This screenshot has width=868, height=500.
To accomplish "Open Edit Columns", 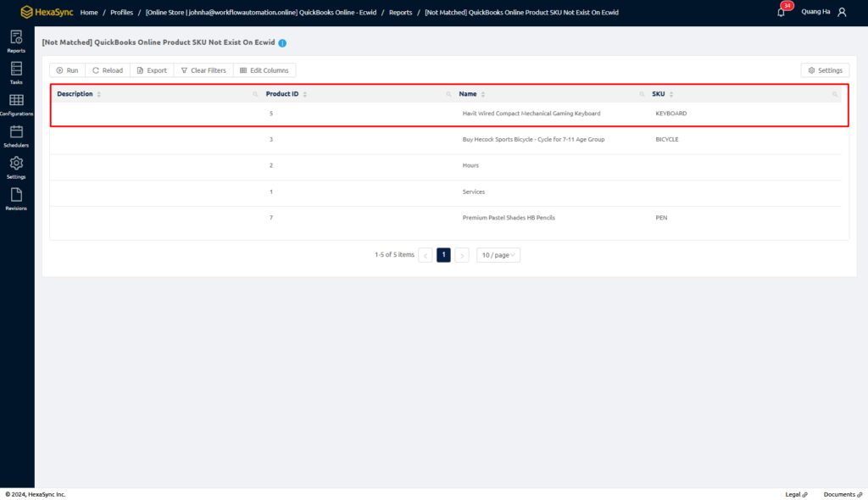I will pos(264,70).
